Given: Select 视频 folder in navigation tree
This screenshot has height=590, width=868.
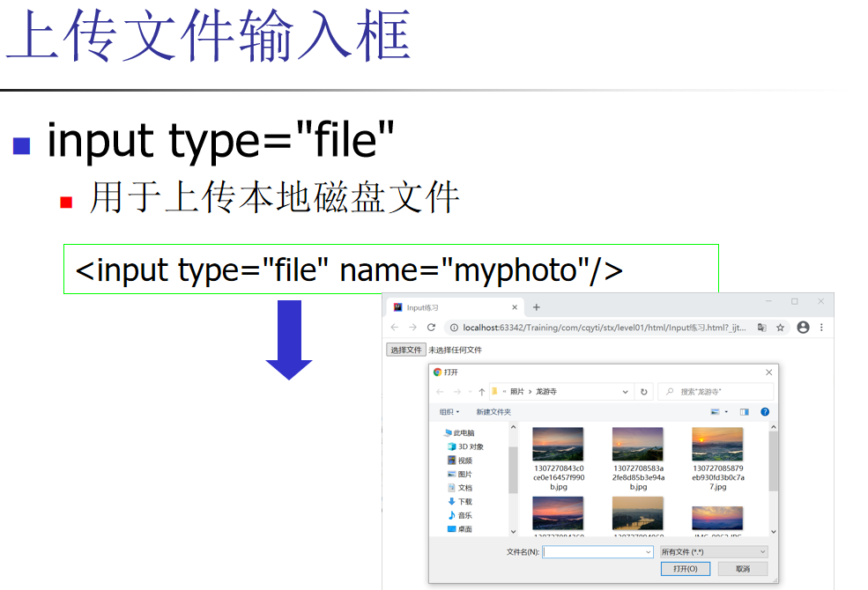Looking at the screenshot, I should click(460, 460).
